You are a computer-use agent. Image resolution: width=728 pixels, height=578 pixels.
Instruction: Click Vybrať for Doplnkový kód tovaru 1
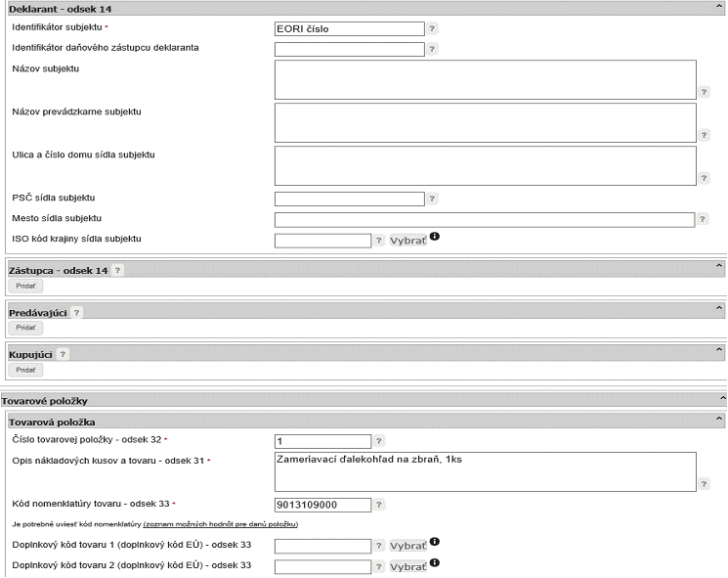coord(408,546)
